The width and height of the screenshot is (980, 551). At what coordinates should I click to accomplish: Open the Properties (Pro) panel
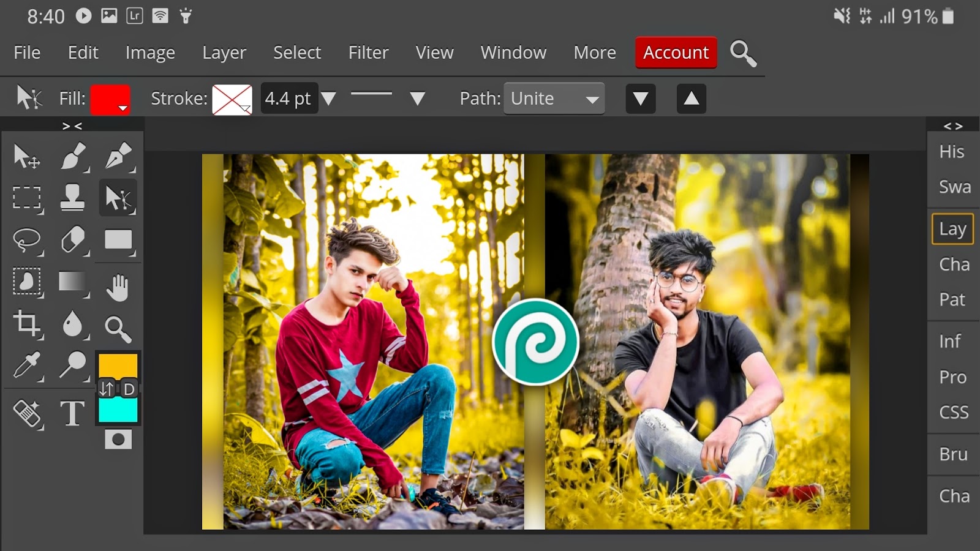pyautogui.click(x=952, y=377)
